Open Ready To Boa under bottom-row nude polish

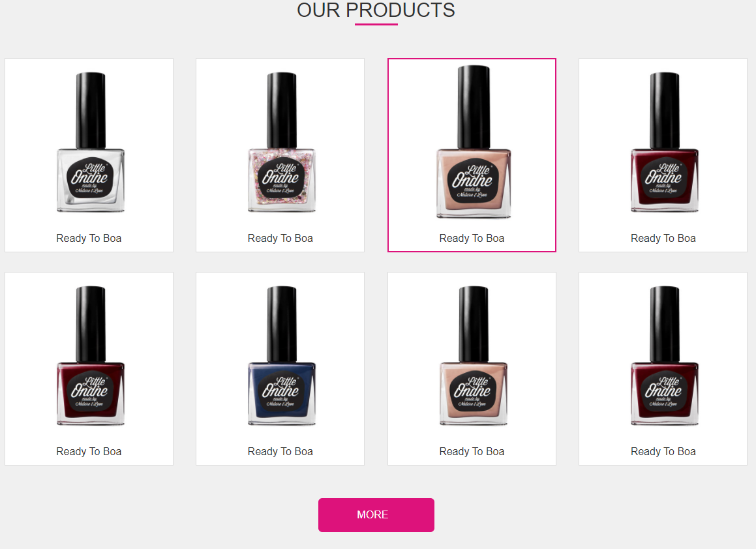click(x=472, y=452)
